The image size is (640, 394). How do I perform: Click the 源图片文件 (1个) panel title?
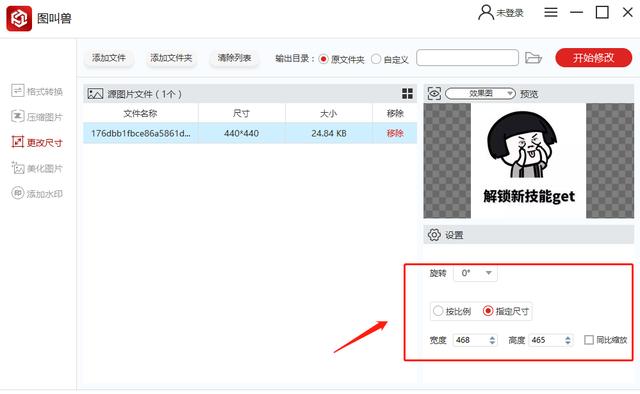(x=144, y=94)
